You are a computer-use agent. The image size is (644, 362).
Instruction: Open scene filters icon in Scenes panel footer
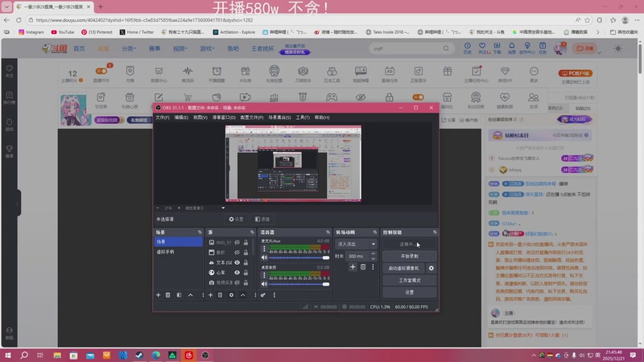179,295
